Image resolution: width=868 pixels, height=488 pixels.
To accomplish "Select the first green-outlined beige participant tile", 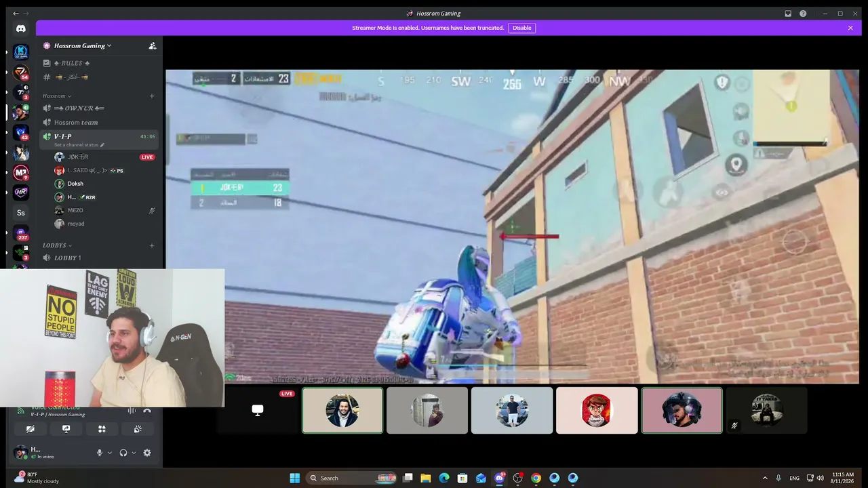I will 342,410.
